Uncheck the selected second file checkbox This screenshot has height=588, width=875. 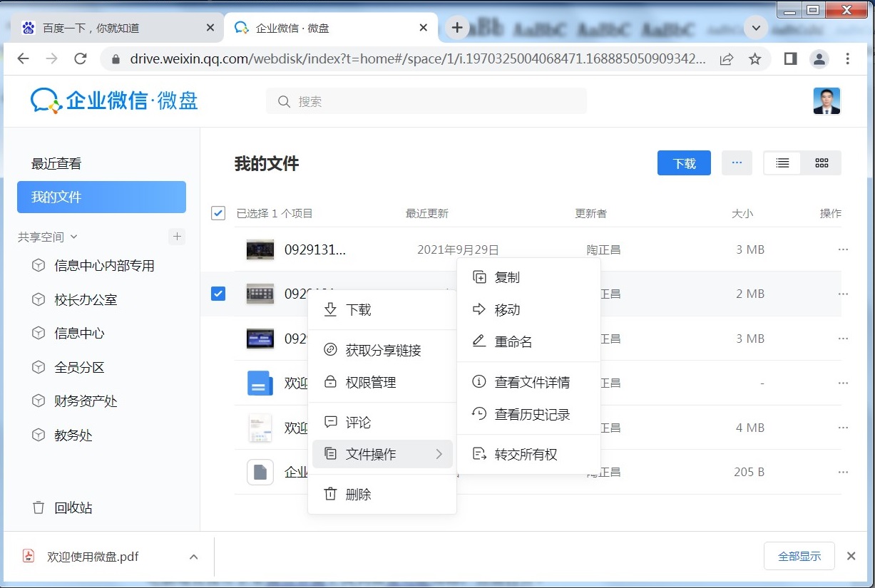(218, 294)
